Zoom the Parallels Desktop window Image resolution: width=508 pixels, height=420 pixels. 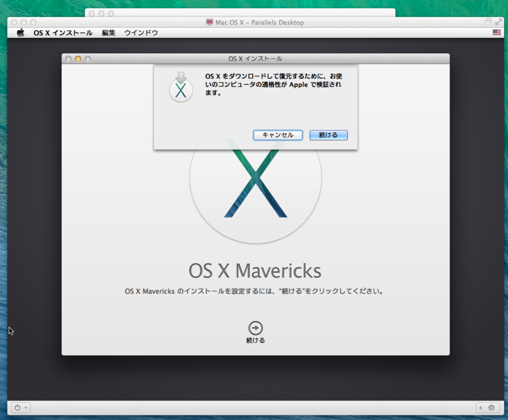click(x=34, y=22)
